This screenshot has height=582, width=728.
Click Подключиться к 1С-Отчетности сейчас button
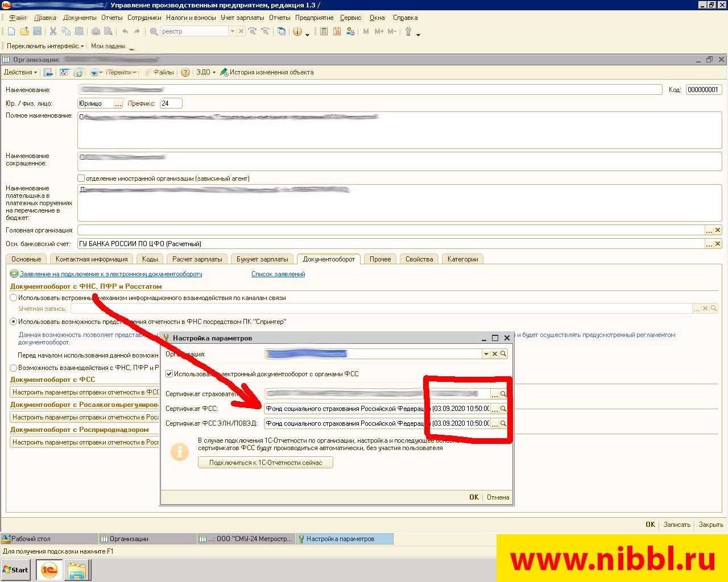click(265, 463)
